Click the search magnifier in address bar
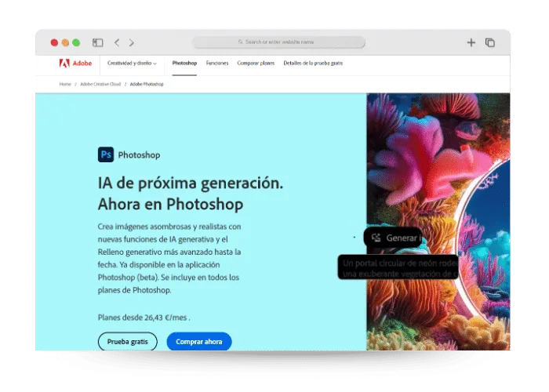 point(241,42)
